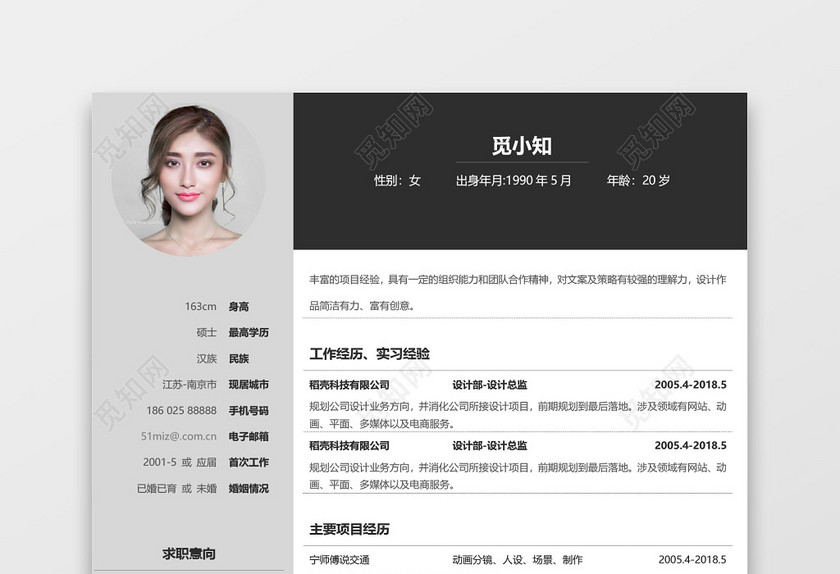The height and width of the screenshot is (574, 840).
Task: Select the 身高 label
Action: click(x=239, y=307)
